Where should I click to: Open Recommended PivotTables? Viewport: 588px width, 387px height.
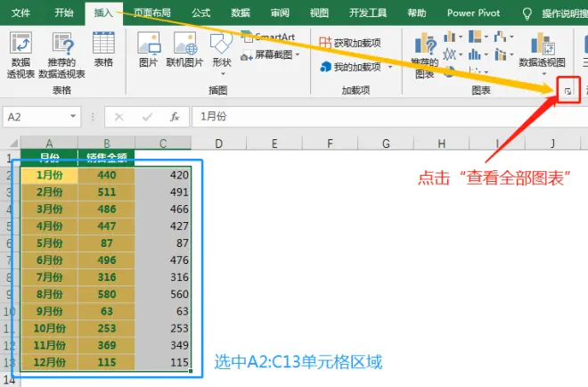tap(61, 54)
